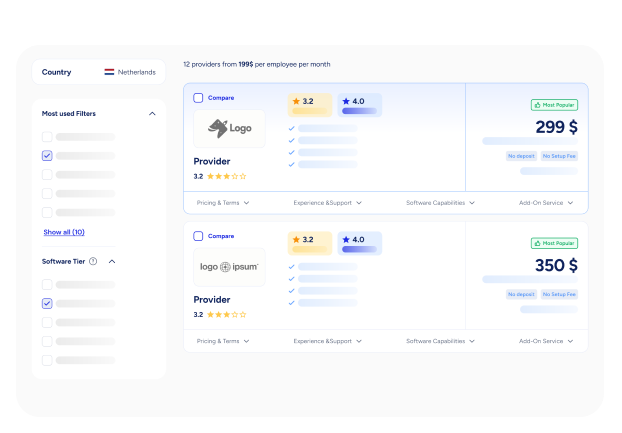Expand Experience &Support on the 299 $ card

pos(328,203)
